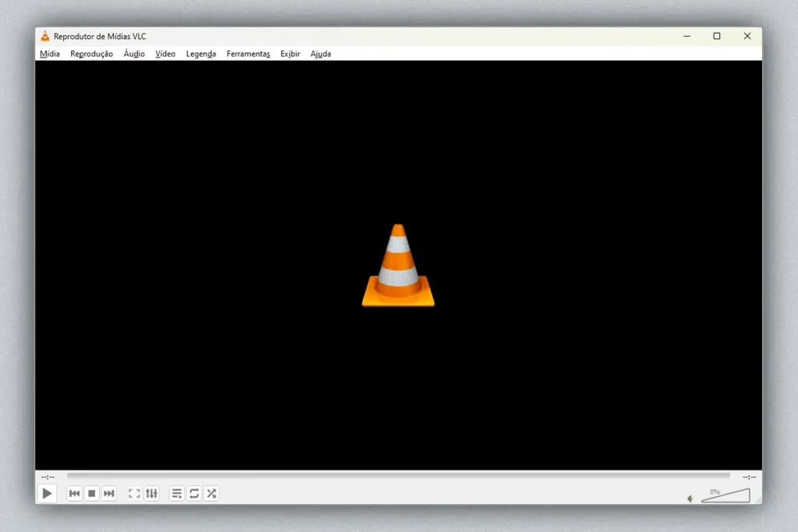Image resolution: width=798 pixels, height=532 pixels.
Task: Show the playlist icon
Action: click(177, 493)
